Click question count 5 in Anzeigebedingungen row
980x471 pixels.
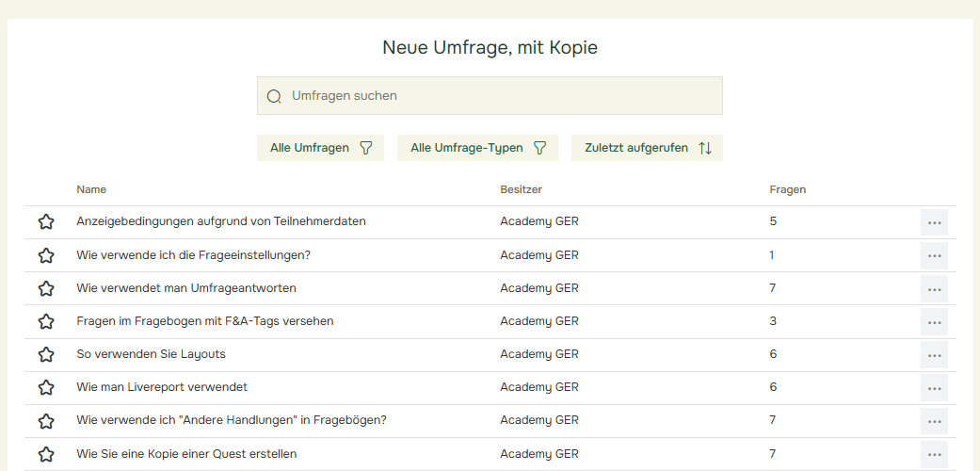tap(773, 220)
